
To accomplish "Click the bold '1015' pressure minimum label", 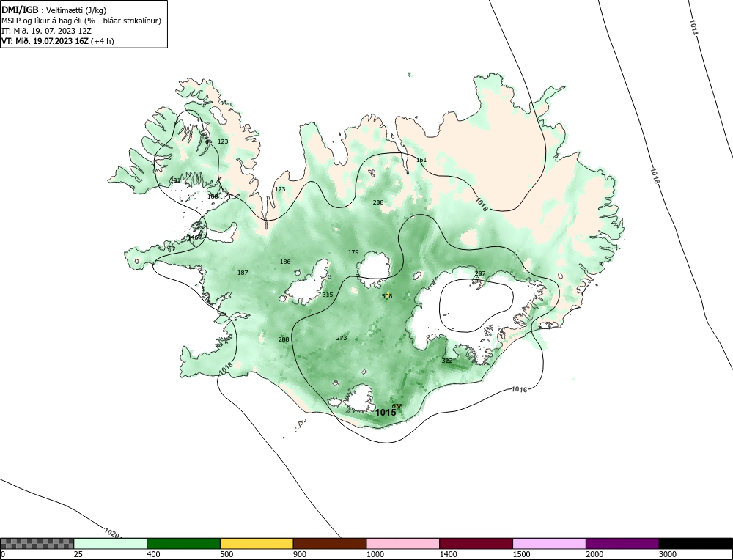I will tap(386, 412).
